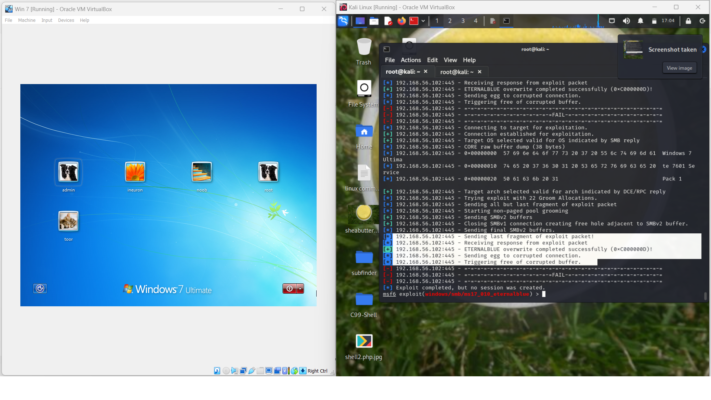Select the root user on the Windows 7 login screen
Viewport: 711px width, 400px height.
pos(268,176)
